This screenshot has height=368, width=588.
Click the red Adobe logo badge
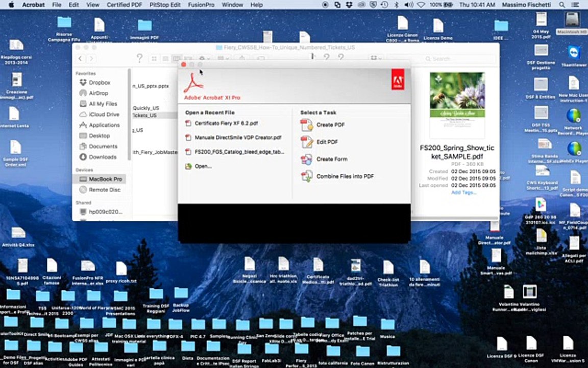(x=398, y=79)
